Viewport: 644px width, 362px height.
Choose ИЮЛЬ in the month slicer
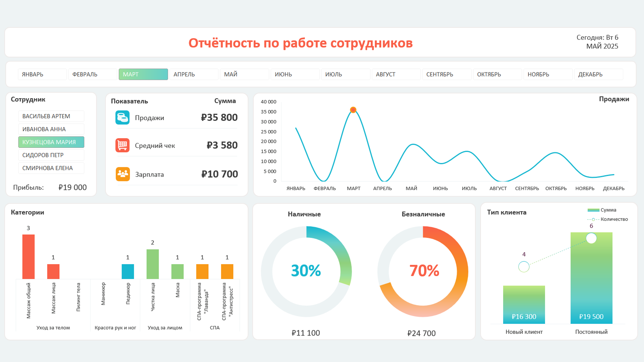[346, 74]
